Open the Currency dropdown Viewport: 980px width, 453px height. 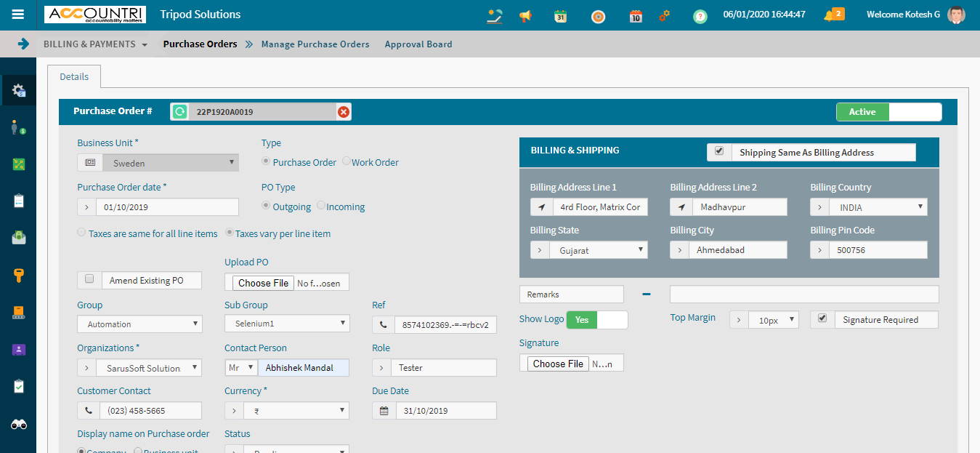[298, 411]
